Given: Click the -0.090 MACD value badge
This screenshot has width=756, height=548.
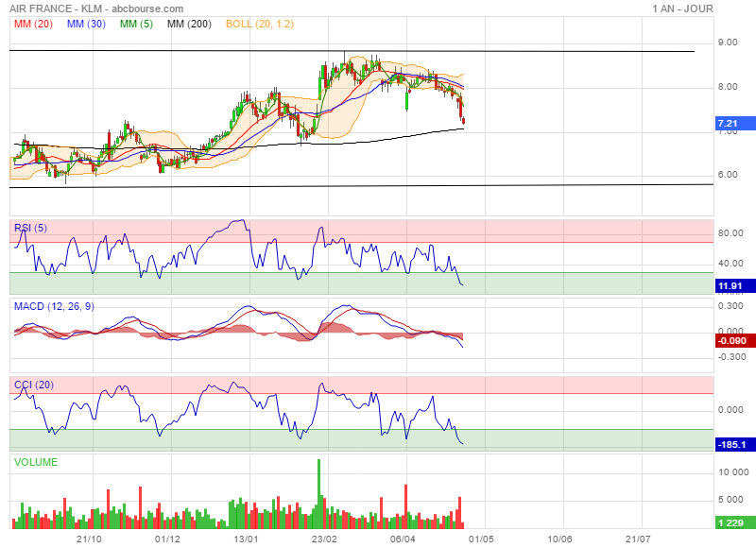Looking at the screenshot, I should click(731, 341).
